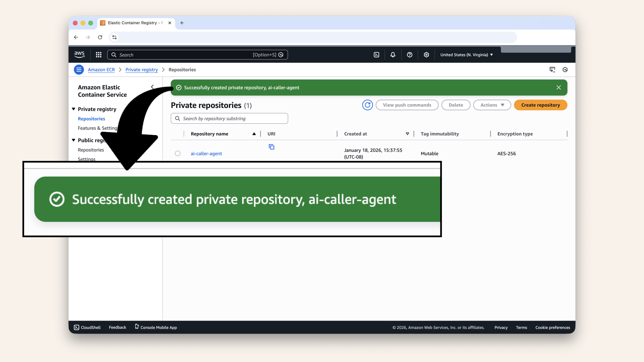Viewport: 644px width, 362px height.
Task: Collapse the ECR navigation sidebar
Action: coord(153,87)
